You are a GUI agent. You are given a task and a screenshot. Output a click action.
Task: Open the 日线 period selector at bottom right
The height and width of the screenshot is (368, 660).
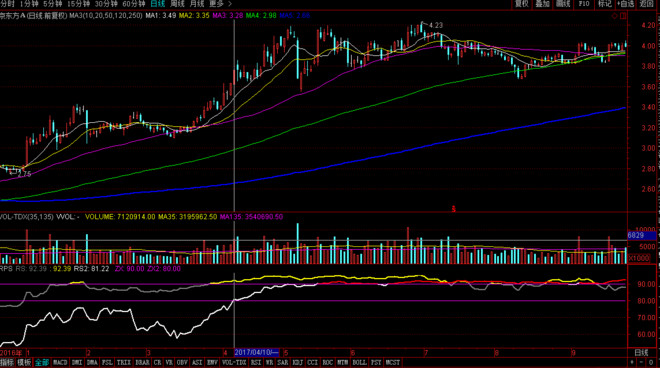(641, 352)
